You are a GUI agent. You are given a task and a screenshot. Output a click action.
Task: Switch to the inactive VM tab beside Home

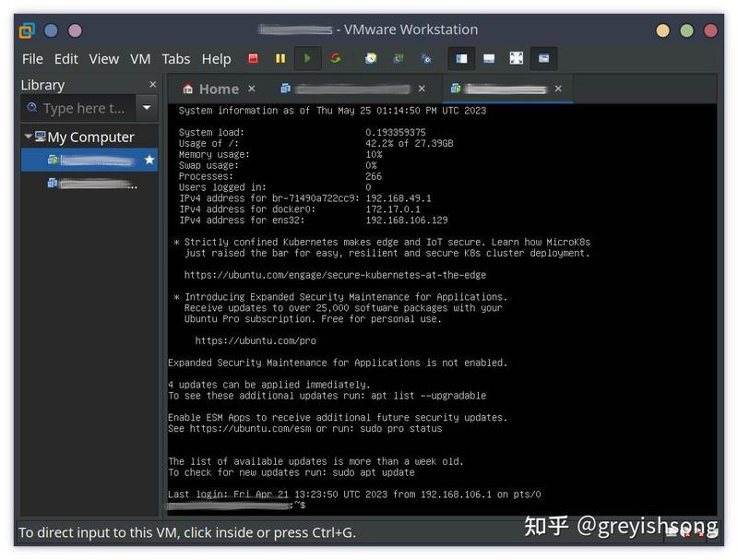click(x=345, y=89)
